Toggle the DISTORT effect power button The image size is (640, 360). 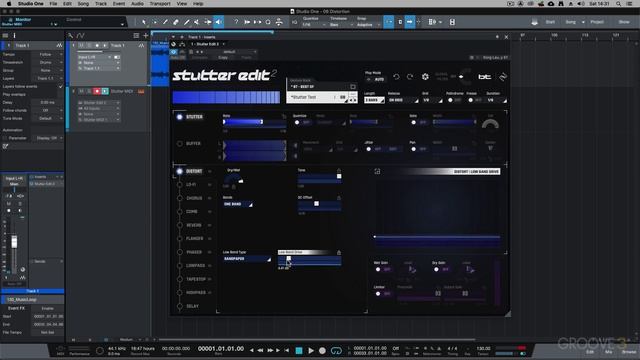point(180,171)
